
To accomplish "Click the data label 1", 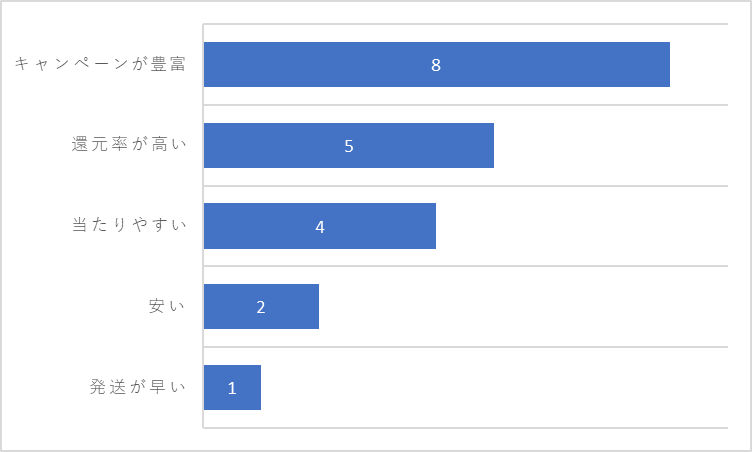I will coord(232,388).
